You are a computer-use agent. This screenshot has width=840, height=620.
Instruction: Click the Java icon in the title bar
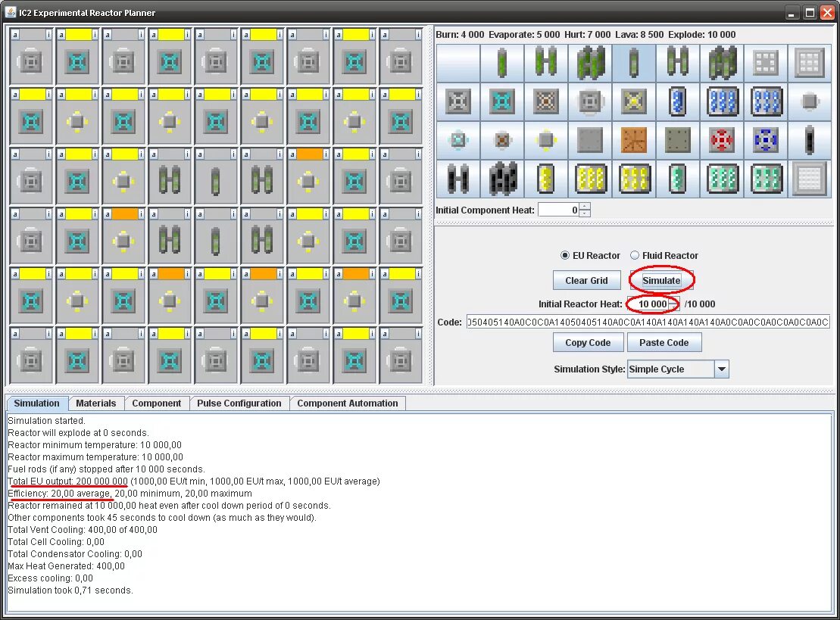(10, 12)
